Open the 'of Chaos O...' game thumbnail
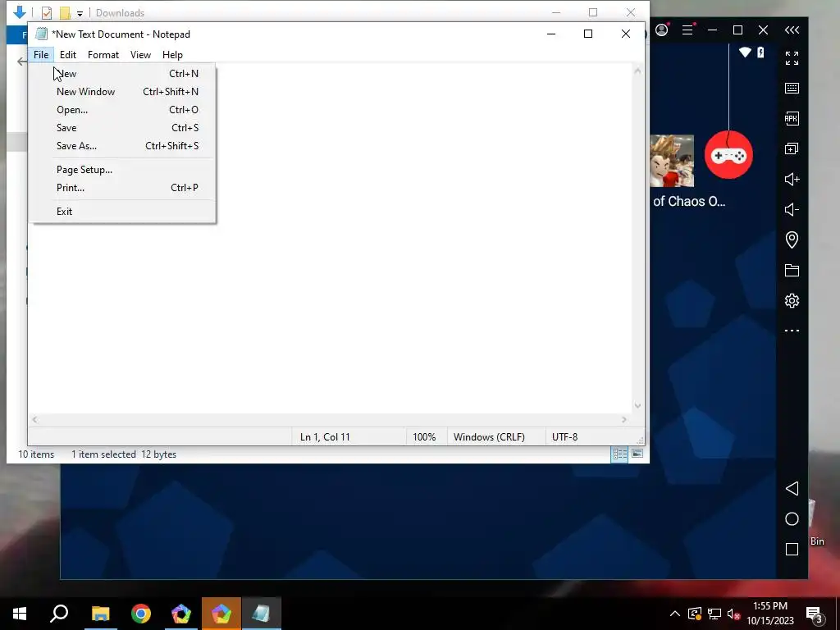The height and width of the screenshot is (630, 840). click(x=672, y=162)
